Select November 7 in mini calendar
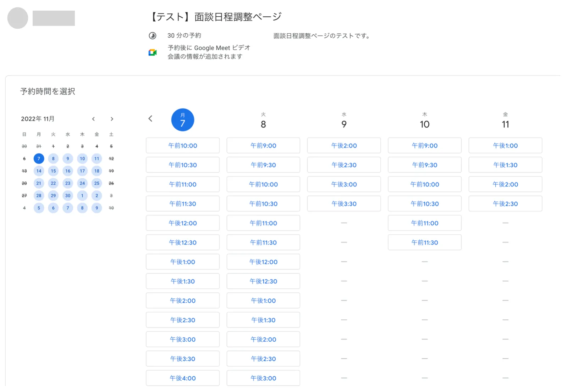572x392 pixels. pyautogui.click(x=39, y=158)
